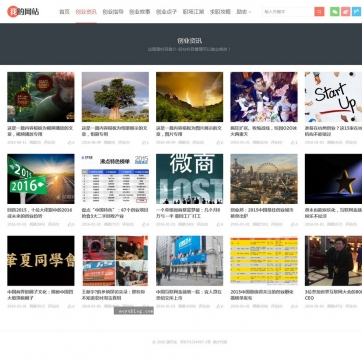Like the Monkey King article thumbs-up
362x362 pixels.
[71, 143]
